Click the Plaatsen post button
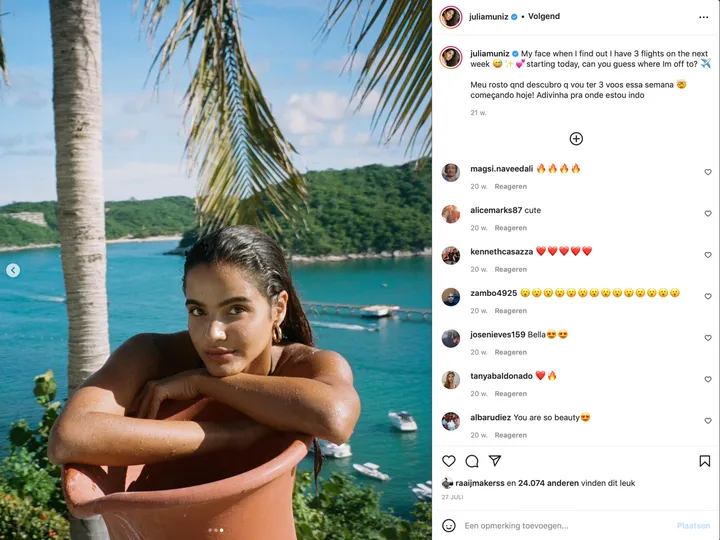The image size is (720, 540). tap(693, 525)
